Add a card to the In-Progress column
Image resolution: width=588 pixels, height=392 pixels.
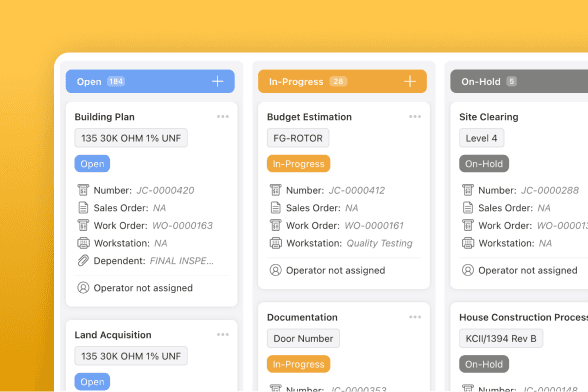[410, 81]
